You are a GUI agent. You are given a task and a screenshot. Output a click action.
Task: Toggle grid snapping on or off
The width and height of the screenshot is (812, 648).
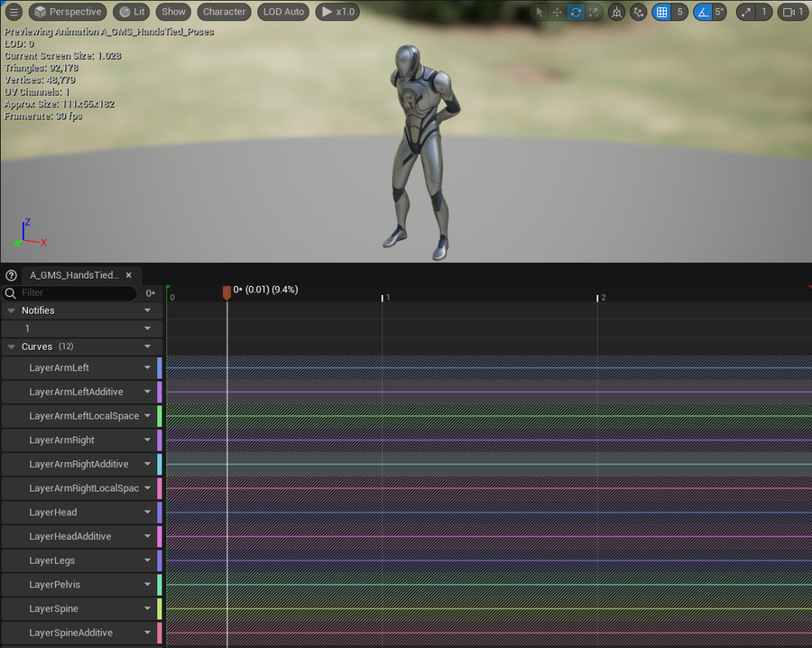coord(661,12)
